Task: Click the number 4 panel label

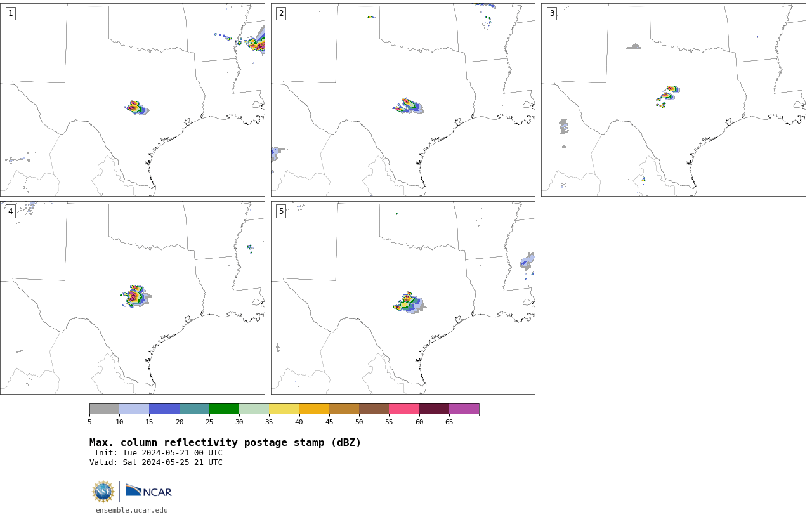Action: [x=10, y=211]
